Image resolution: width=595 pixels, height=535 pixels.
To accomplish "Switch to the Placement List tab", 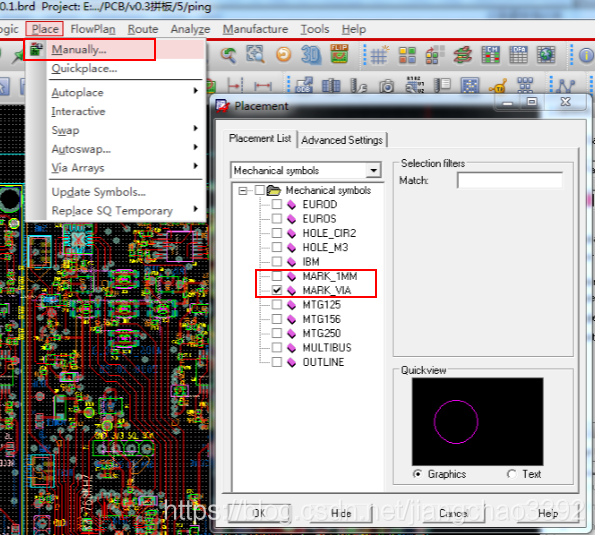I will [x=260, y=138].
